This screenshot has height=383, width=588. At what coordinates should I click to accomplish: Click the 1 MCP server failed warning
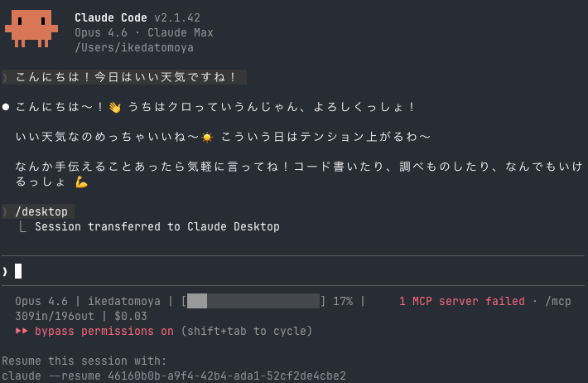pyautogui.click(x=462, y=301)
